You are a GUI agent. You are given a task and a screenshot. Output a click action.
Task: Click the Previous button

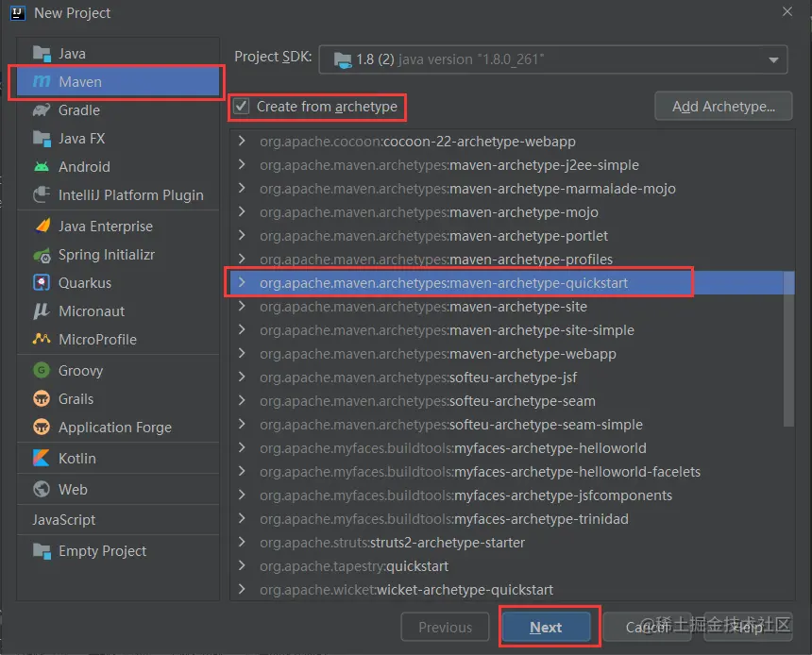click(445, 627)
